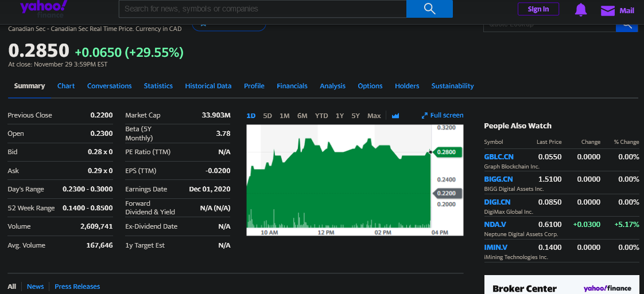
Task: Open the NDA.V symbol link
Action: (495, 225)
